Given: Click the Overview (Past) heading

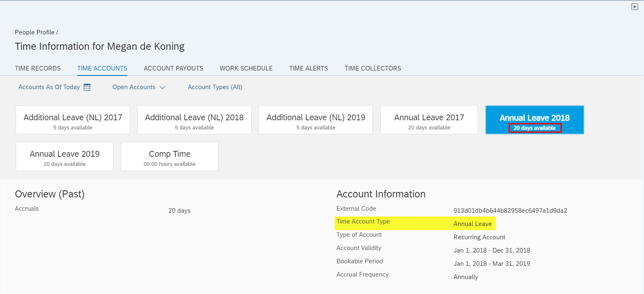Looking at the screenshot, I should pos(50,194).
